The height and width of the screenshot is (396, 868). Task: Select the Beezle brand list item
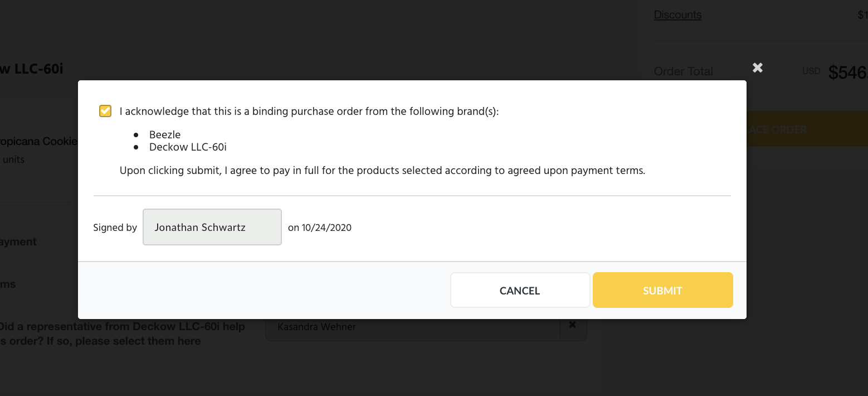click(165, 134)
